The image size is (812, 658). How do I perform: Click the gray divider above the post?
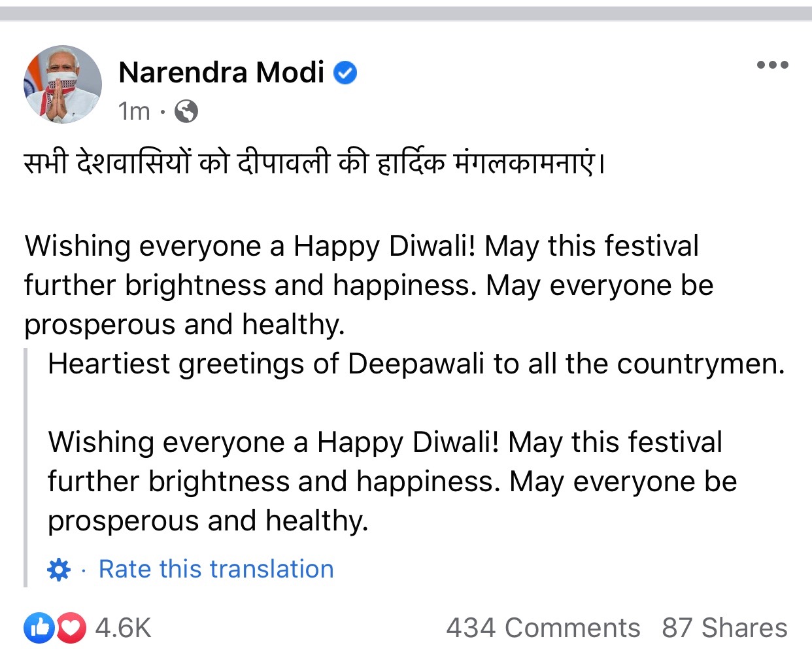[x=406, y=14]
